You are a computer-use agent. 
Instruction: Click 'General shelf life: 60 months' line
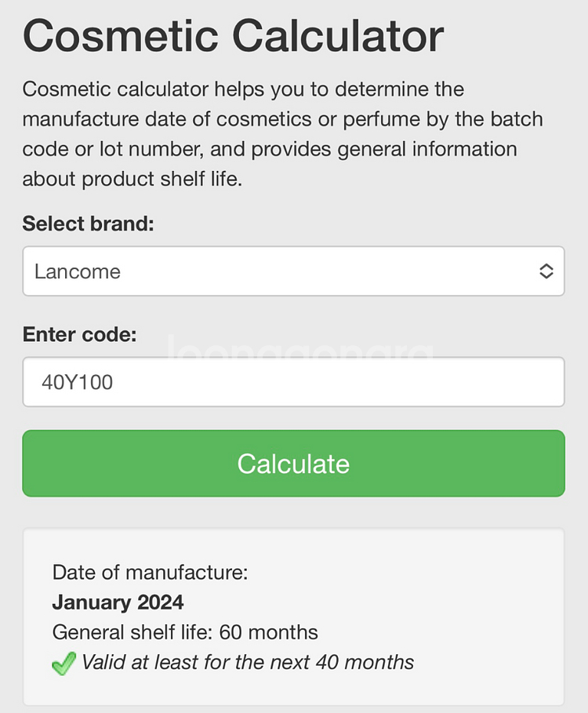[185, 632]
